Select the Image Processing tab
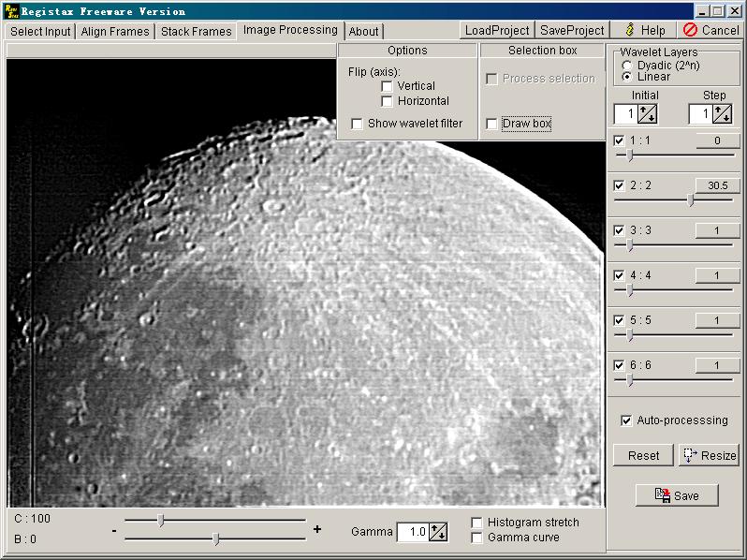The height and width of the screenshot is (560, 747). [x=290, y=30]
